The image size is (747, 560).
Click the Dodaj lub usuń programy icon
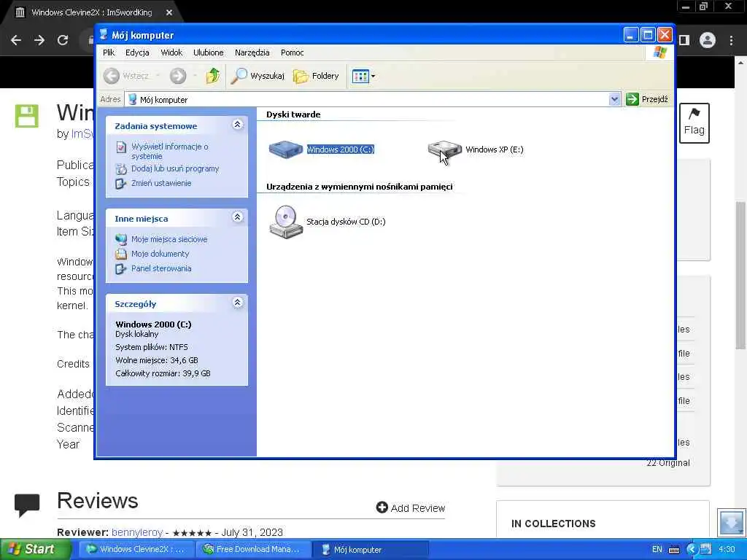[x=121, y=169]
